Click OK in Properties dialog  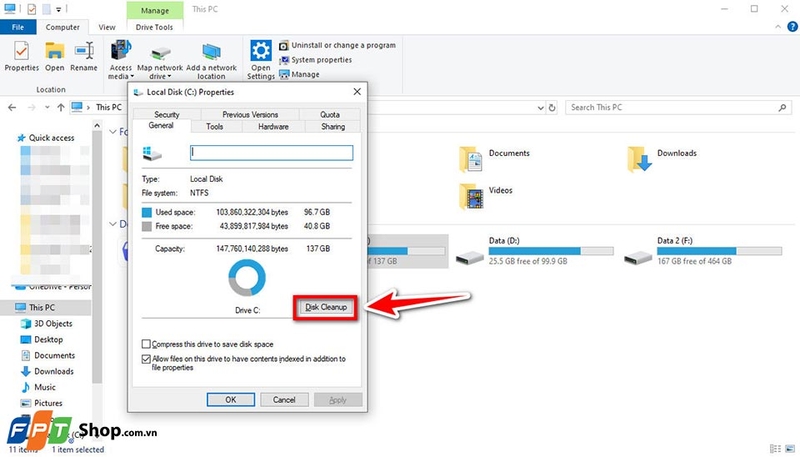(x=231, y=400)
